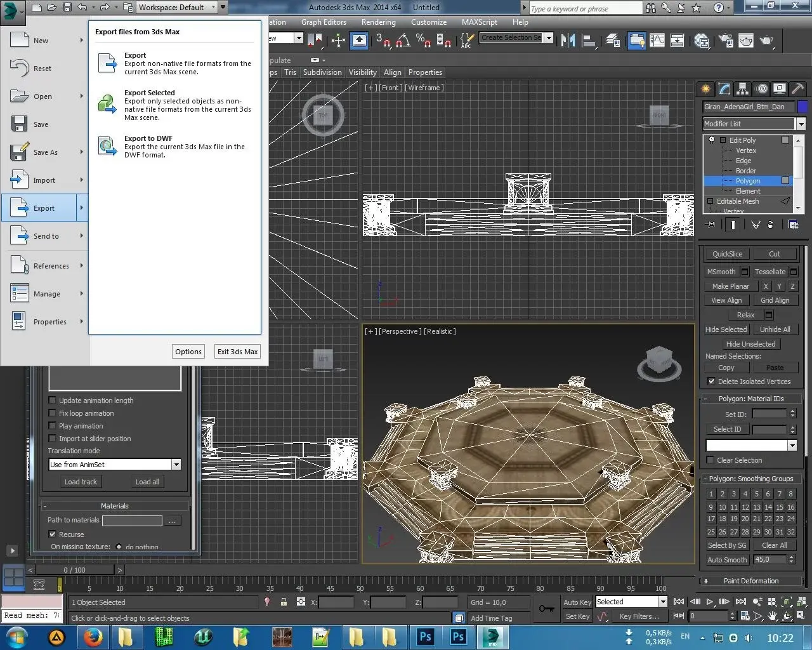Open the Customize menu
The image size is (812, 650).
[429, 22]
